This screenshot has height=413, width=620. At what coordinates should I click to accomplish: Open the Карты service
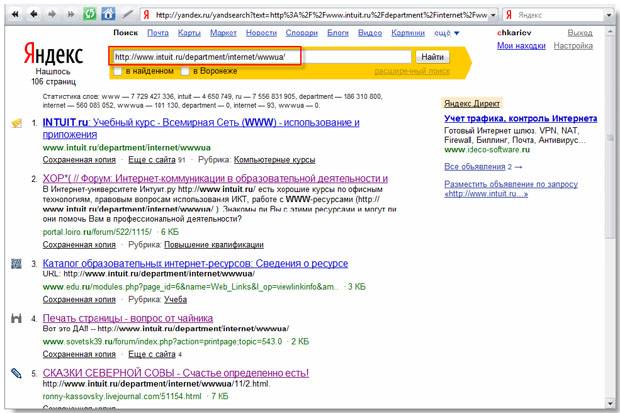click(x=189, y=33)
